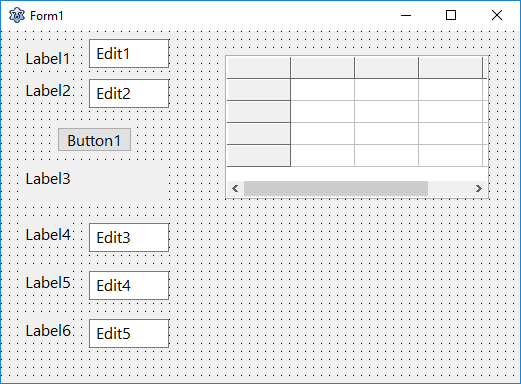The width and height of the screenshot is (521, 384).
Task: Select Label4 beside Edit3
Action: [x=48, y=235]
